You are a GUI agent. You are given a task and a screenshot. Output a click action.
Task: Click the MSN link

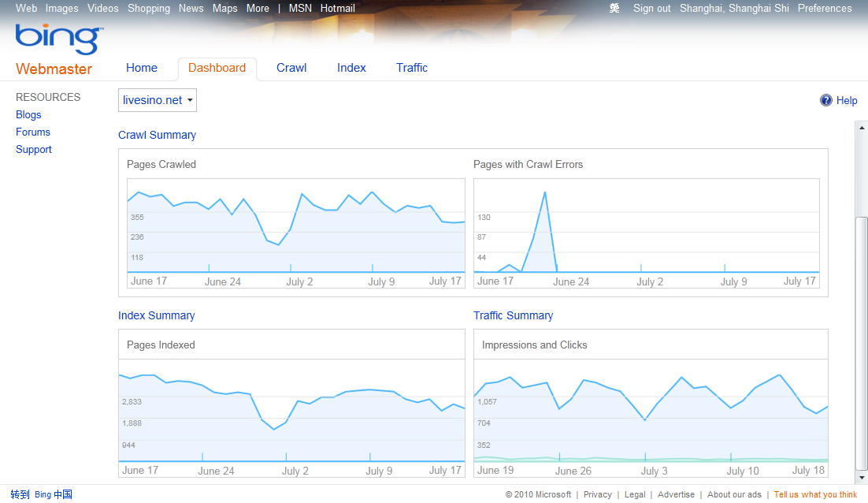(x=300, y=9)
